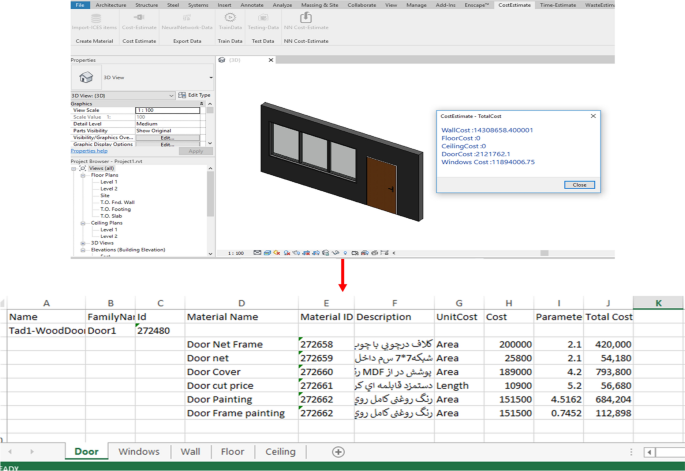
Task: Select the T.O. Footing floor plan
Action: click(x=115, y=209)
